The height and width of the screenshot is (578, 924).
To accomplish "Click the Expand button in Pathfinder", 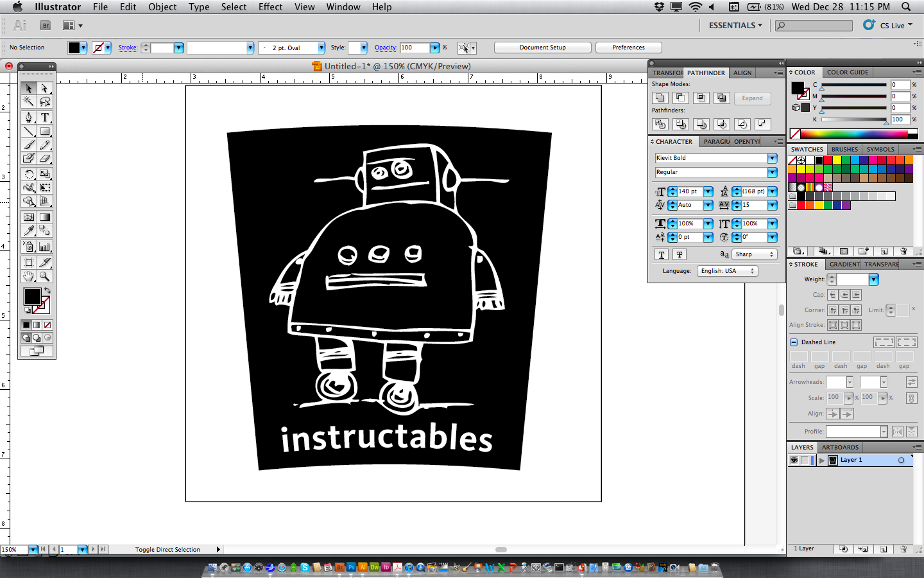I will click(x=753, y=98).
